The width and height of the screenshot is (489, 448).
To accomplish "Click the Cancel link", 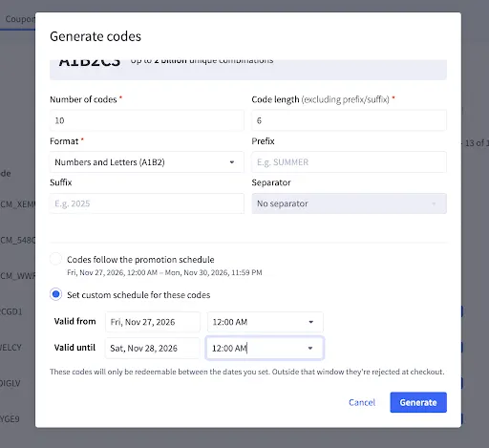I will tap(362, 402).
